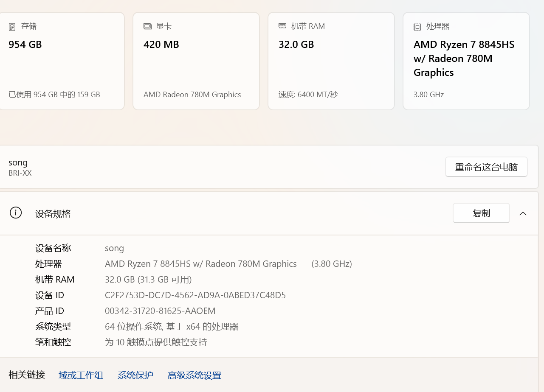Click the 相关链接 label

(27, 375)
